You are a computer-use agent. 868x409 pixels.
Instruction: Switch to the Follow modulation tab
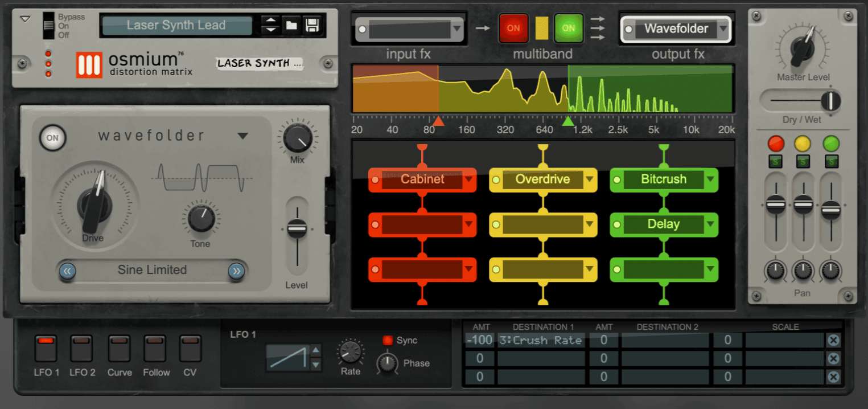click(155, 348)
